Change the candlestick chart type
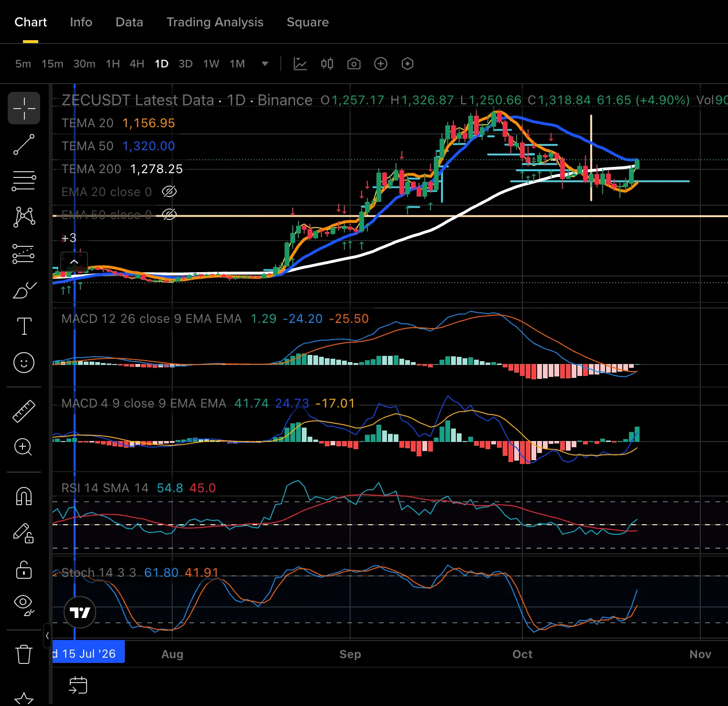This screenshot has width=728, height=706. pos(327,64)
